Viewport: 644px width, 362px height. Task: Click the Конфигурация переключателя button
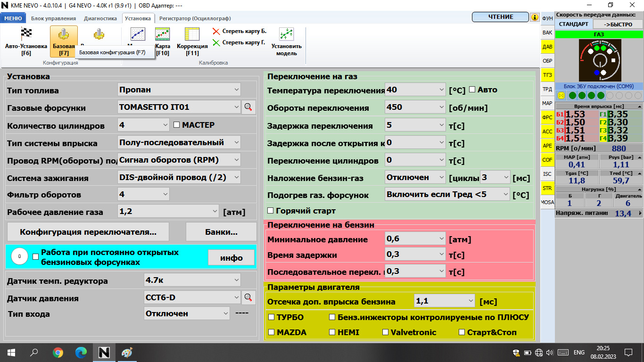click(88, 232)
